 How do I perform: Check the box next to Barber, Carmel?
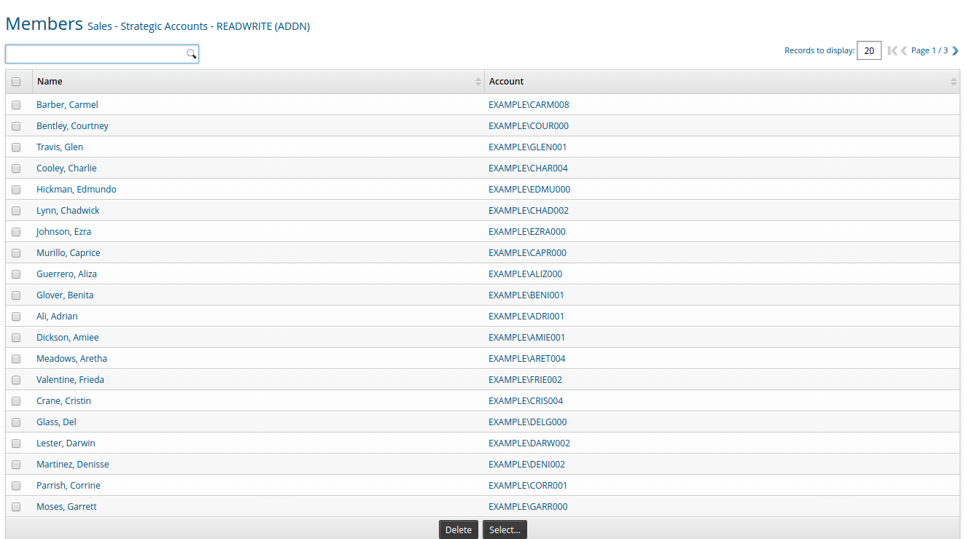16,104
